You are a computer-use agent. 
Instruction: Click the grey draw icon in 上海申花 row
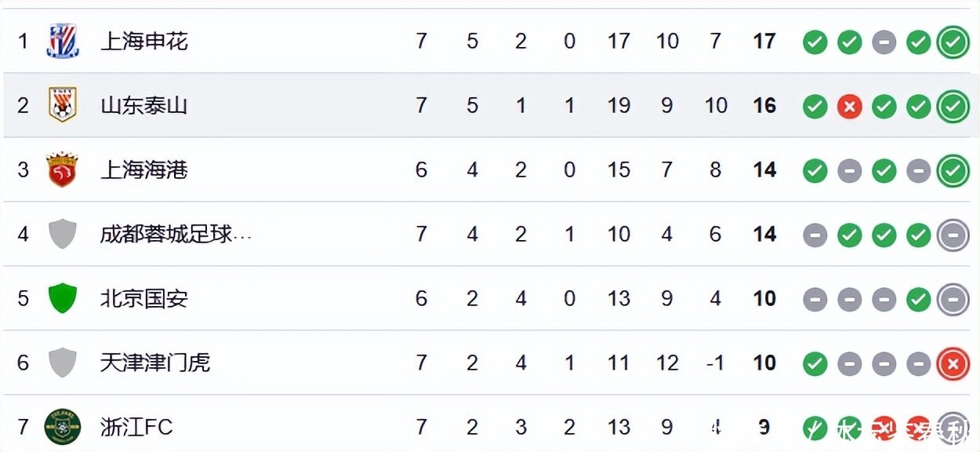pyautogui.click(x=884, y=42)
